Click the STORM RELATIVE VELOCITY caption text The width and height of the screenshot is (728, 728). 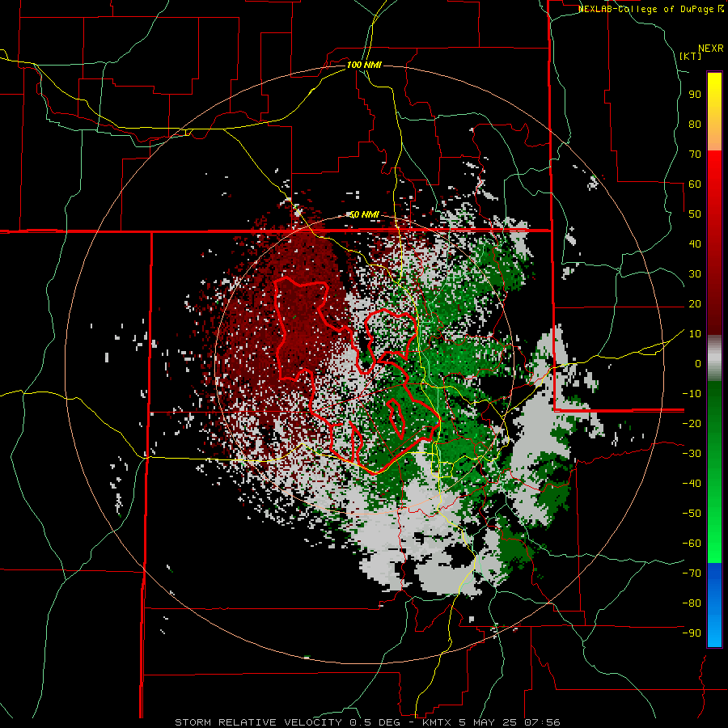(258, 722)
